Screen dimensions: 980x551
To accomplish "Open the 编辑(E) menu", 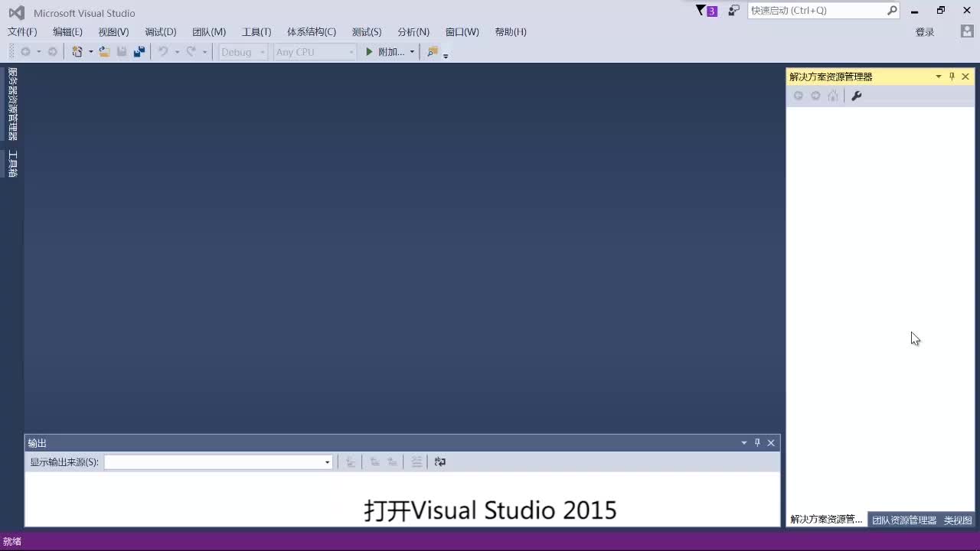I will click(x=67, y=31).
